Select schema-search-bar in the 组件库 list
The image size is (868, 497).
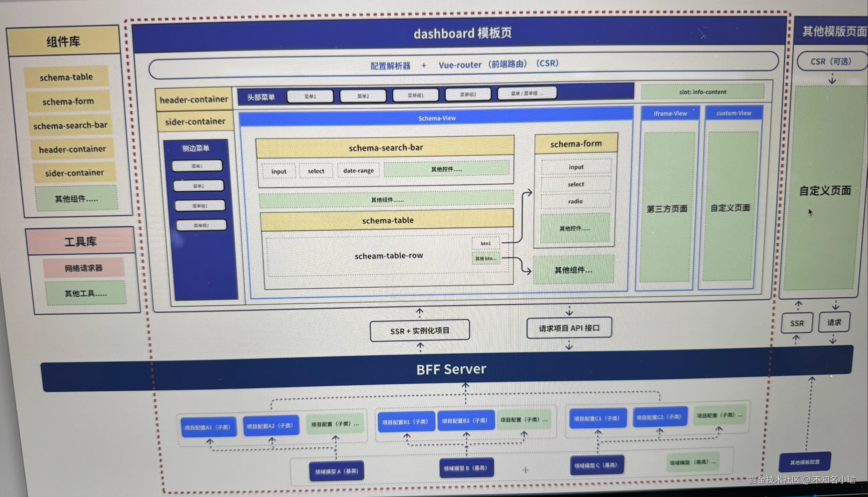click(x=71, y=126)
